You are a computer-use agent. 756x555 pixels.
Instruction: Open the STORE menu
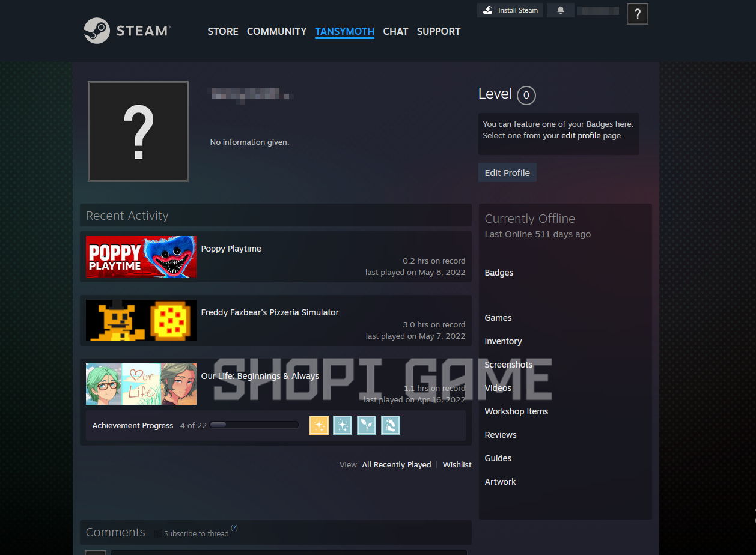[223, 31]
